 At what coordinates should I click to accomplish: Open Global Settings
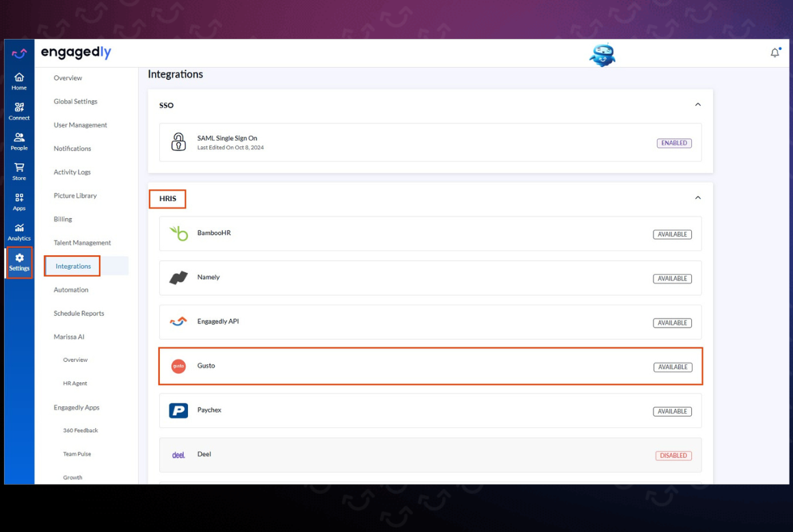click(x=75, y=102)
